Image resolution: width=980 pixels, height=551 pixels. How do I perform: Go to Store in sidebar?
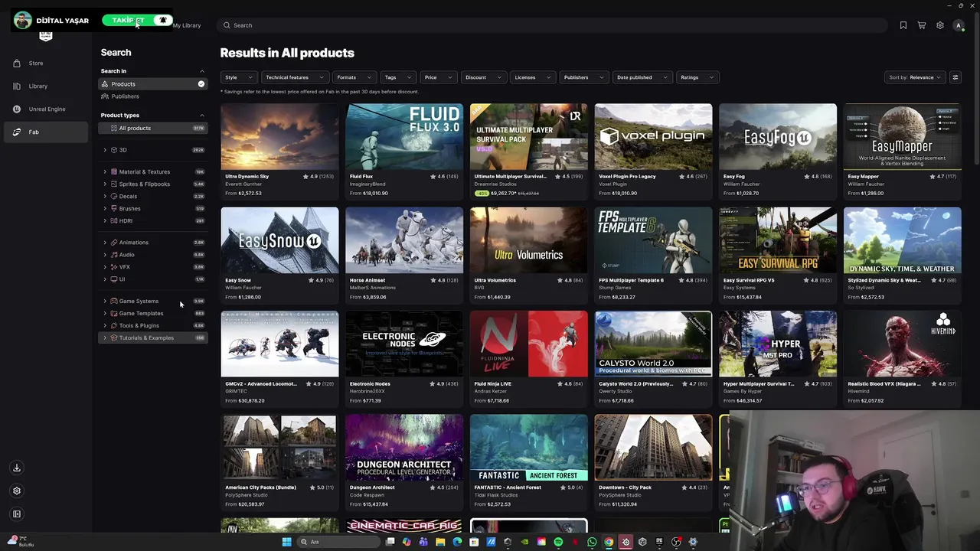tap(46, 63)
